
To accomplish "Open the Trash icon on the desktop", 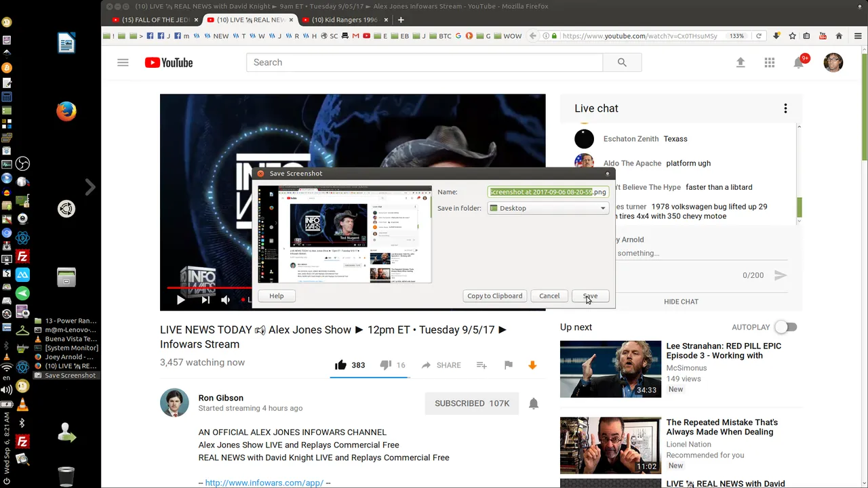I will click(x=66, y=476).
